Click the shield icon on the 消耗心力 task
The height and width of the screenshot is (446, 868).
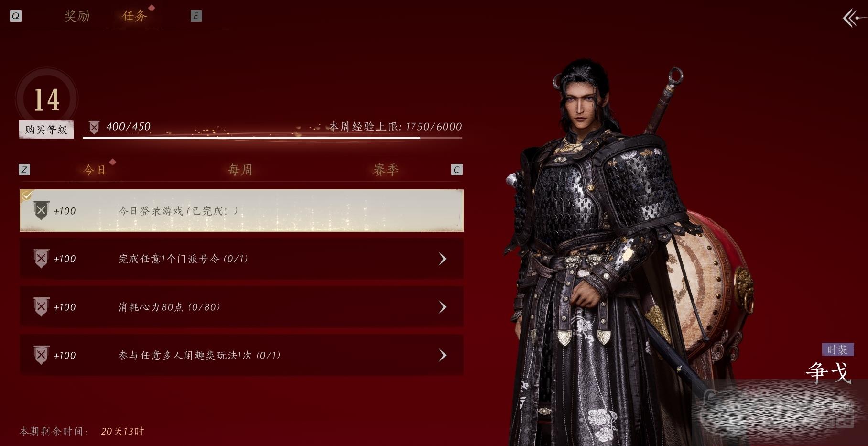pos(41,307)
